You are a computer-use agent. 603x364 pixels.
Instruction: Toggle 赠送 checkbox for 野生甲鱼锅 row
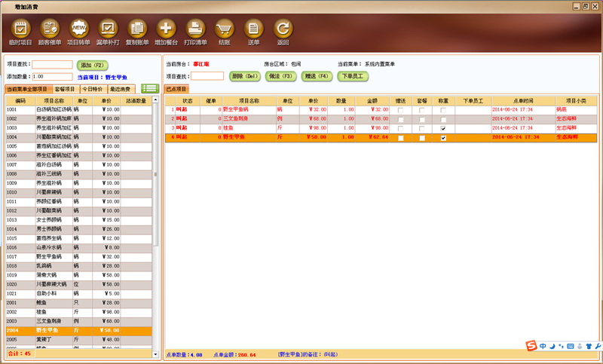[x=400, y=110]
